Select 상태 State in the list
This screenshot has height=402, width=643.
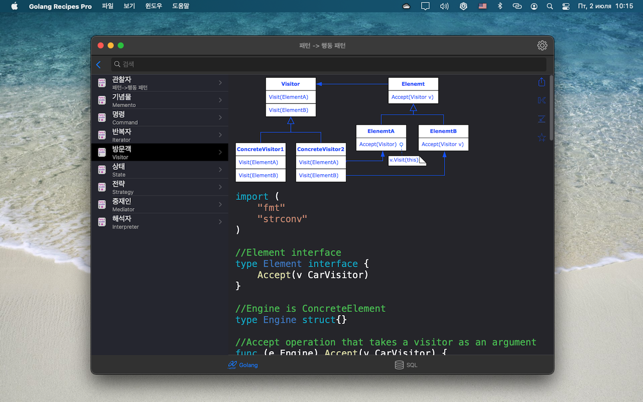[x=160, y=170]
